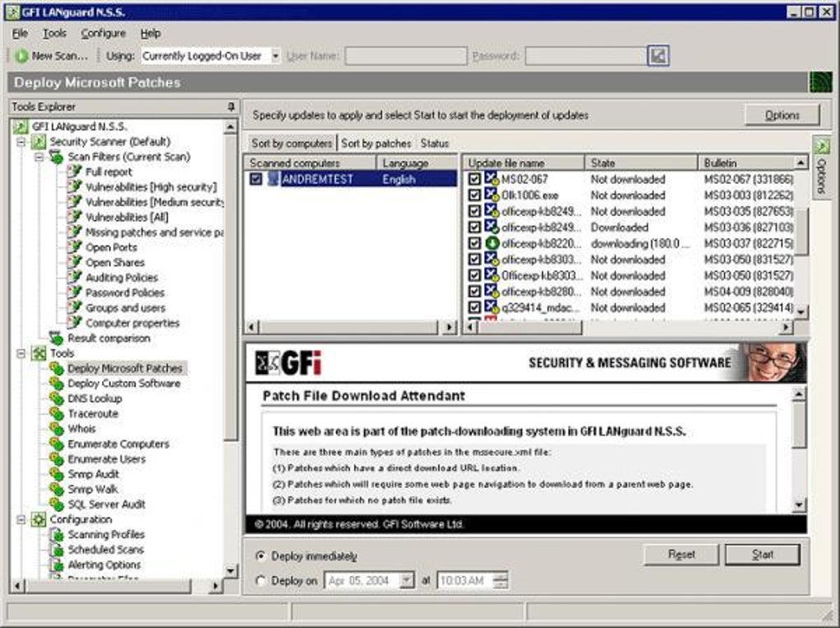Open the Using credentials dropdown

275,56
